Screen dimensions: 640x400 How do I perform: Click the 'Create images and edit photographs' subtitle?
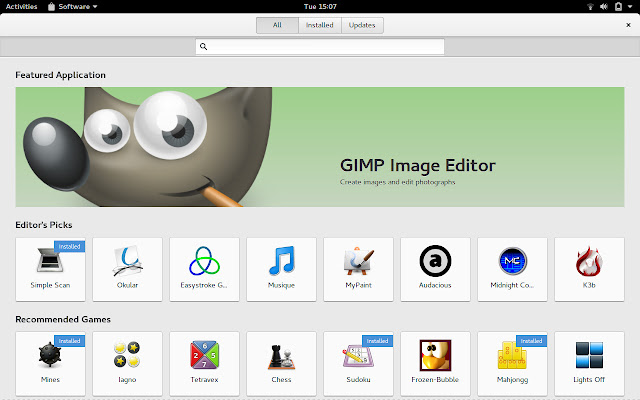click(398, 182)
